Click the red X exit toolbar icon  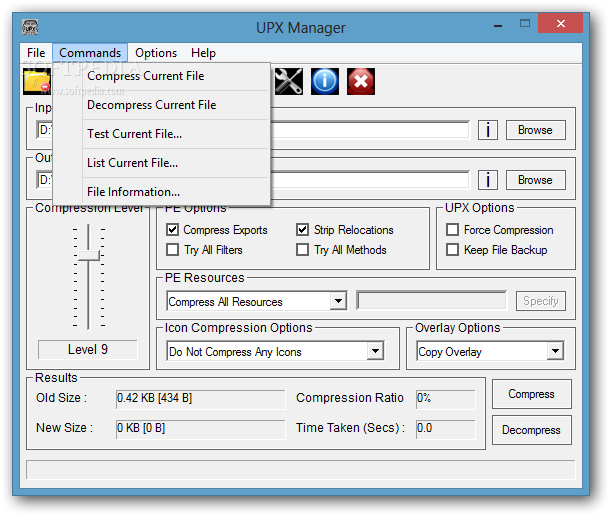(361, 81)
